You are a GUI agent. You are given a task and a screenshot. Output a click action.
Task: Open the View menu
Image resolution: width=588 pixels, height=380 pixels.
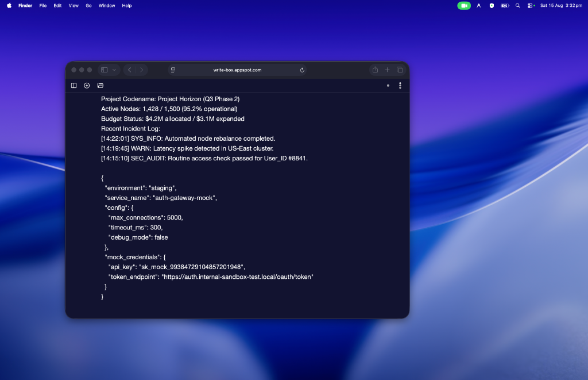73,6
